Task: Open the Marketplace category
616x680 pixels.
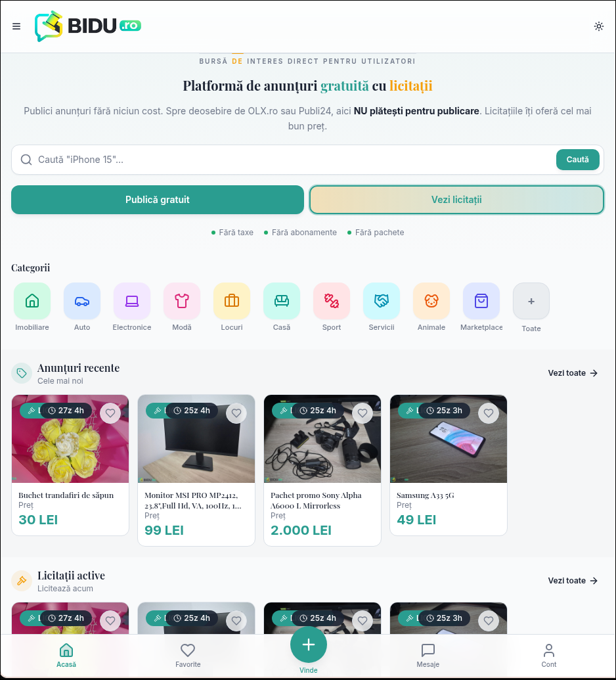Action: coord(481,300)
